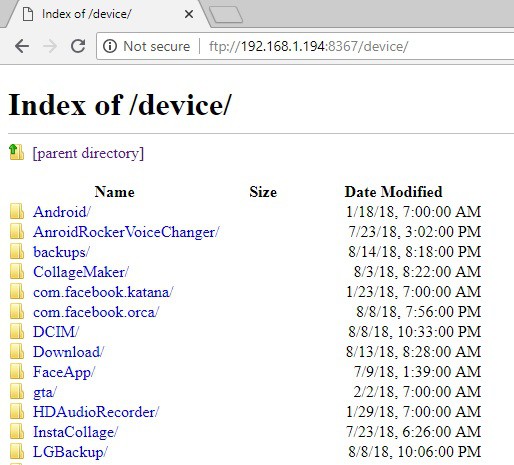Click the date 1/29/18, 7:00:00 AM

tap(413, 412)
